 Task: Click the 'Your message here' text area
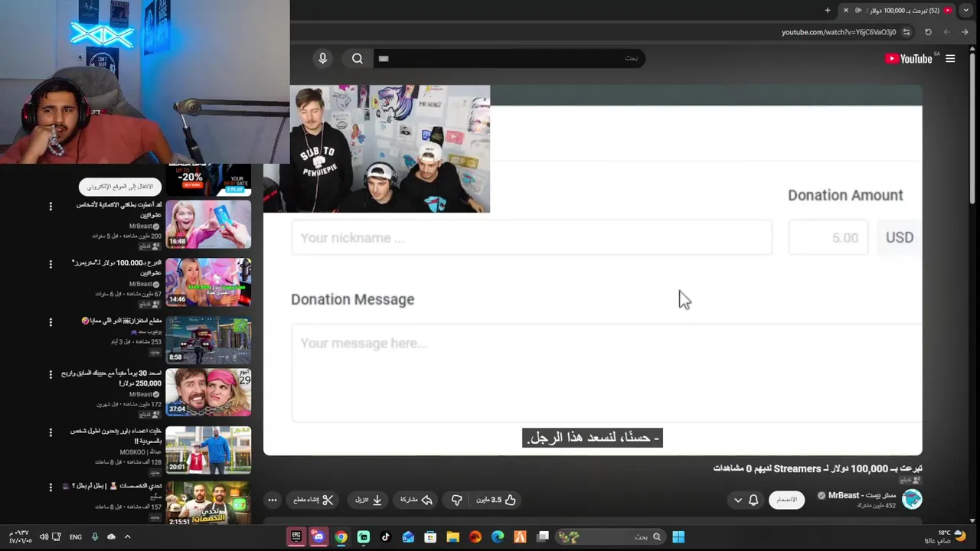(x=606, y=372)
